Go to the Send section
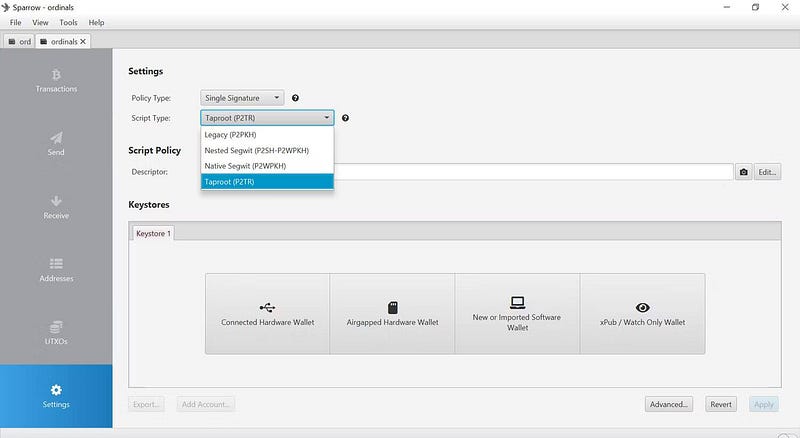The image size is (800, 438). click(56, 144)
